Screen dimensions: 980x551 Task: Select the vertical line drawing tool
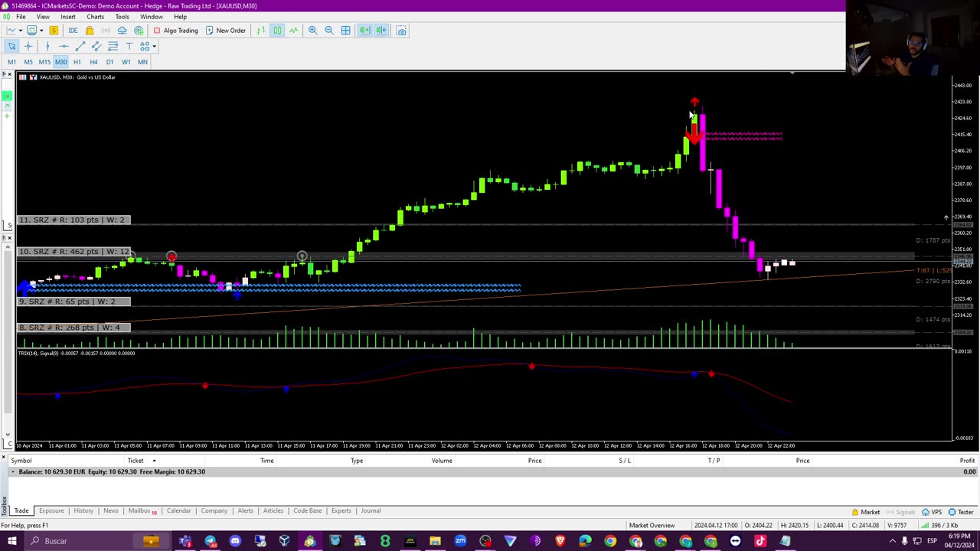click(x=47, y=47)
